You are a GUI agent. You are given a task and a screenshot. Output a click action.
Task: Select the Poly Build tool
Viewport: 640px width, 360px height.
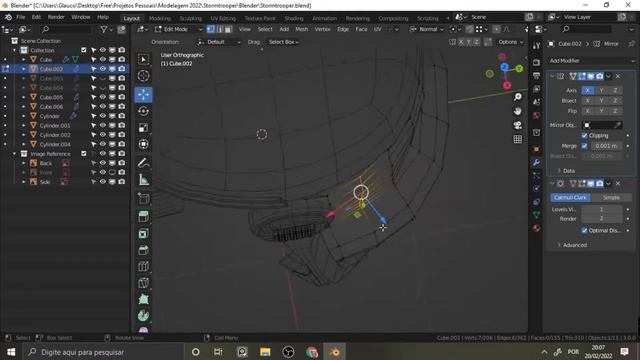(143, 299)
